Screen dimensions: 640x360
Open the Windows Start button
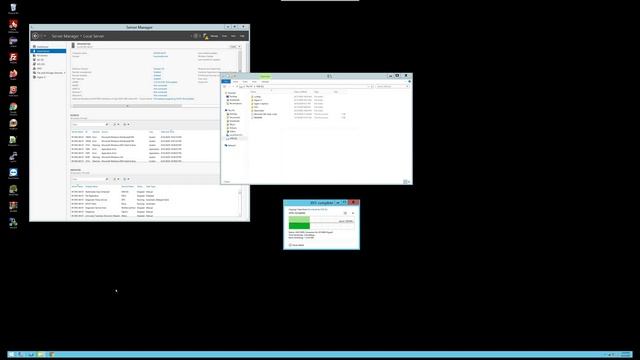tap(11, 354)
